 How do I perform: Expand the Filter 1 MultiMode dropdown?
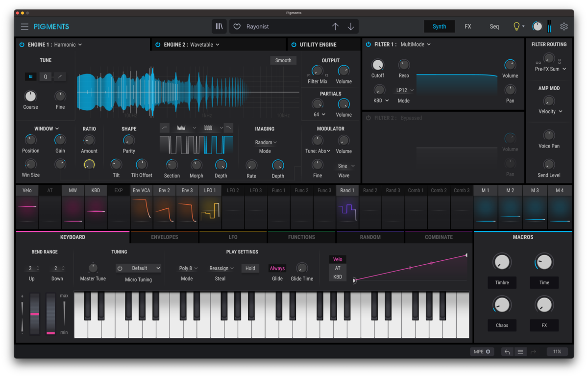click(x=416, y=45)
